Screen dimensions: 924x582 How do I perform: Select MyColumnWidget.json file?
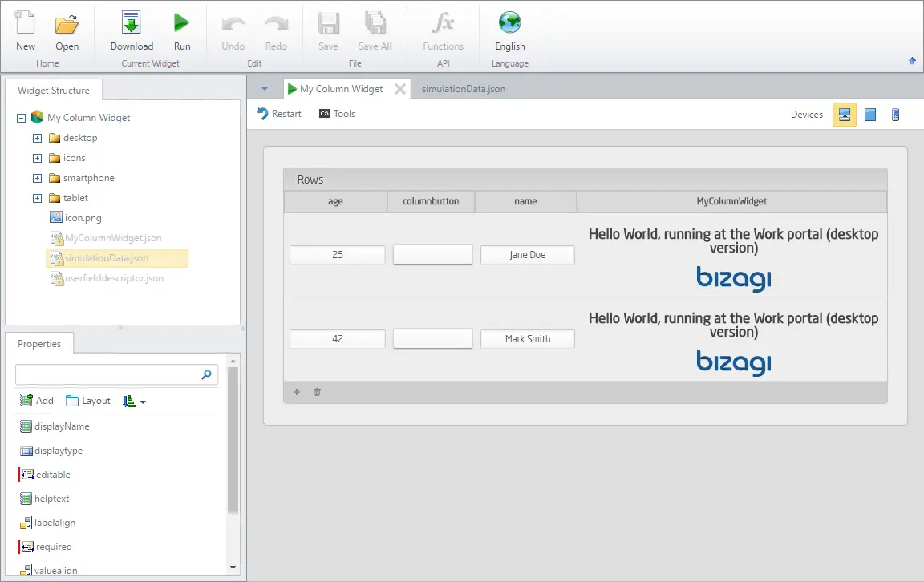point(106,238)
